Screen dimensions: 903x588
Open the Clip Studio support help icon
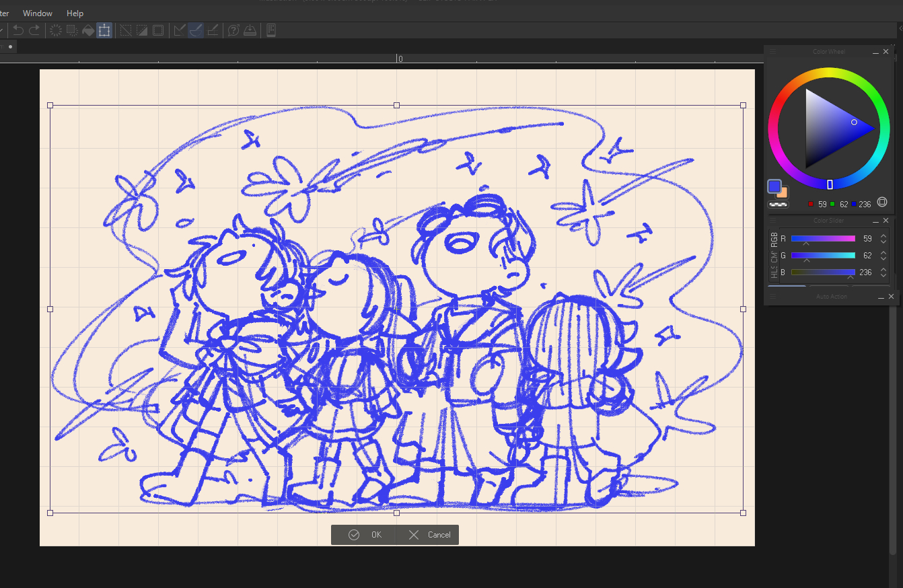click(x=233, y=30)
